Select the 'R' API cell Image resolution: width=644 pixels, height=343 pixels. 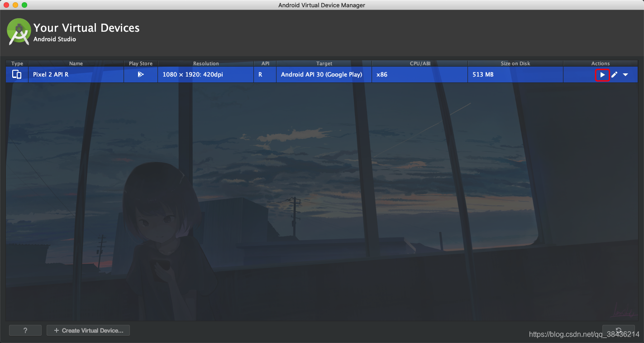pos(265,74)
